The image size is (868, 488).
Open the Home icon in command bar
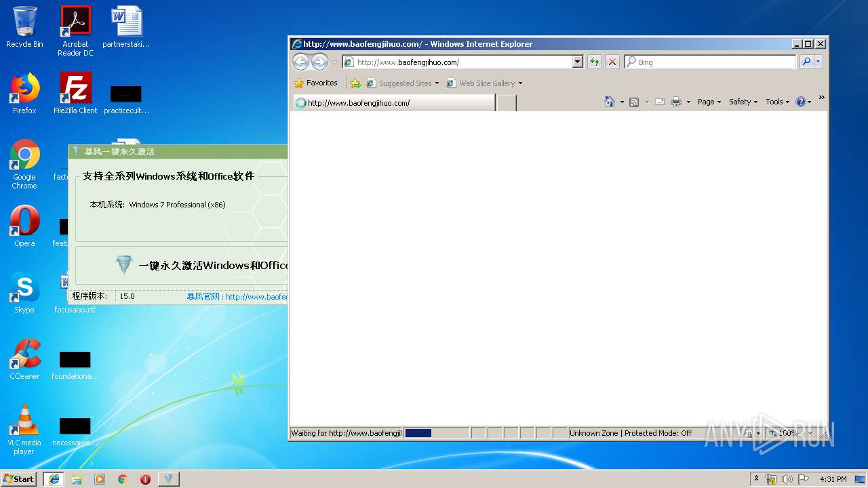click(609, 102)
